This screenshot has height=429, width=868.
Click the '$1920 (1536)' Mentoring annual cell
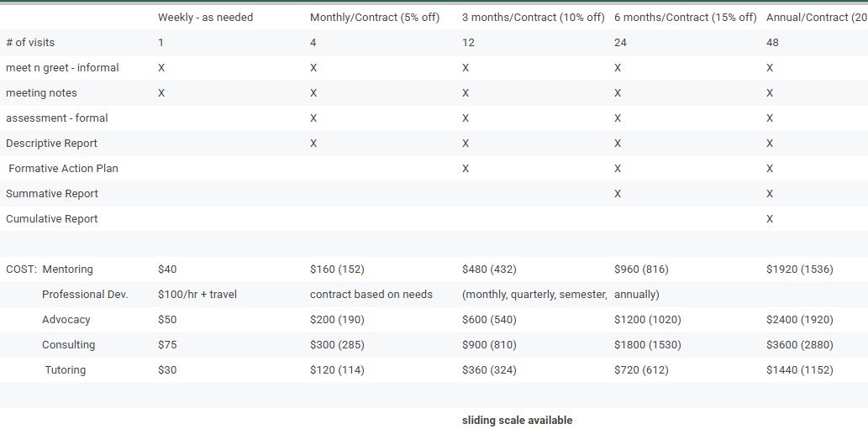click(800, 269)
